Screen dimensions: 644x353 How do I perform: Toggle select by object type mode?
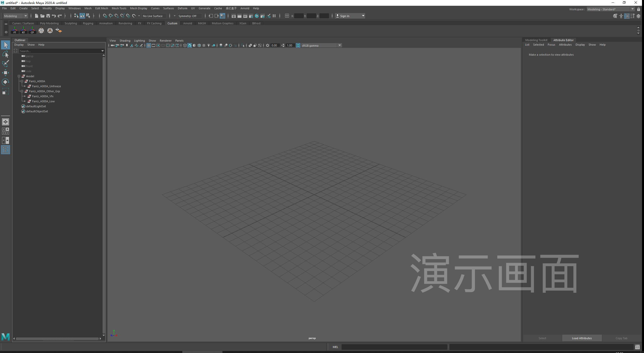coord(82,16)
